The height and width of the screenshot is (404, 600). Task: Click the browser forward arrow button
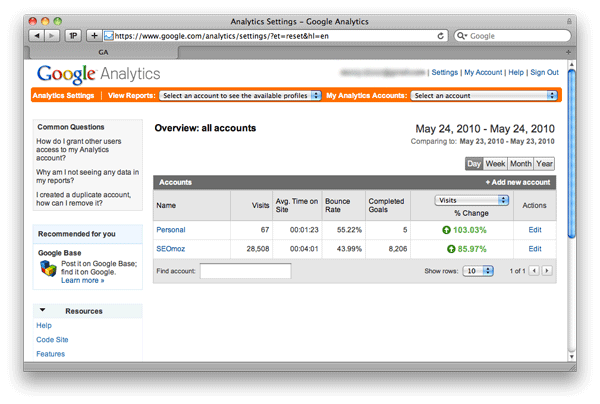(53, 35)
